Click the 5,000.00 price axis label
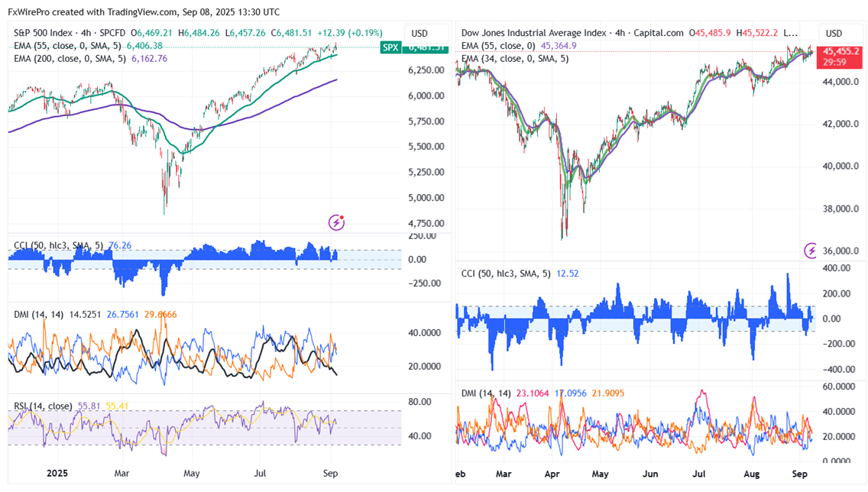This screenshot has height=492, width=868. coord(426,198)
